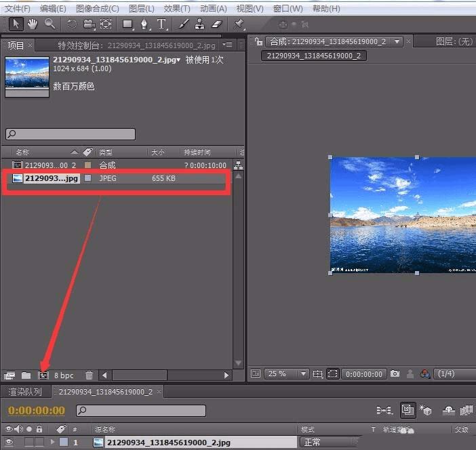Click the yellow timeline timecode 0:00:00:00
476x450 pixels.
coord(37,410)
